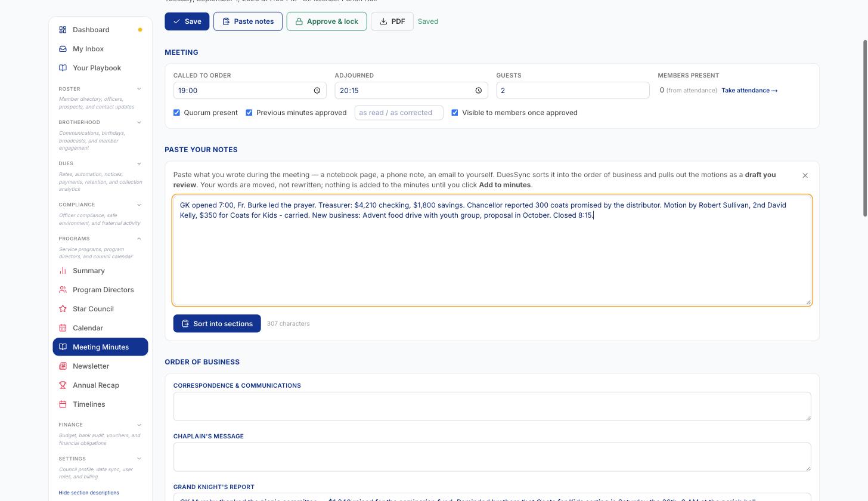
Task: Click the Meeting Minutes book icon
Action: (63, 347)
